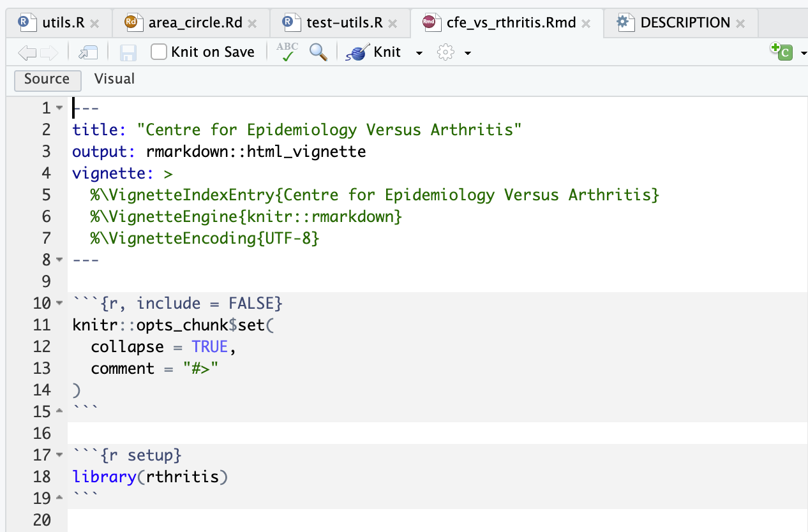Screen dimensions: 808x532
Task: Close the area_circle.Rd tab
Action: (x=252, y=24)
